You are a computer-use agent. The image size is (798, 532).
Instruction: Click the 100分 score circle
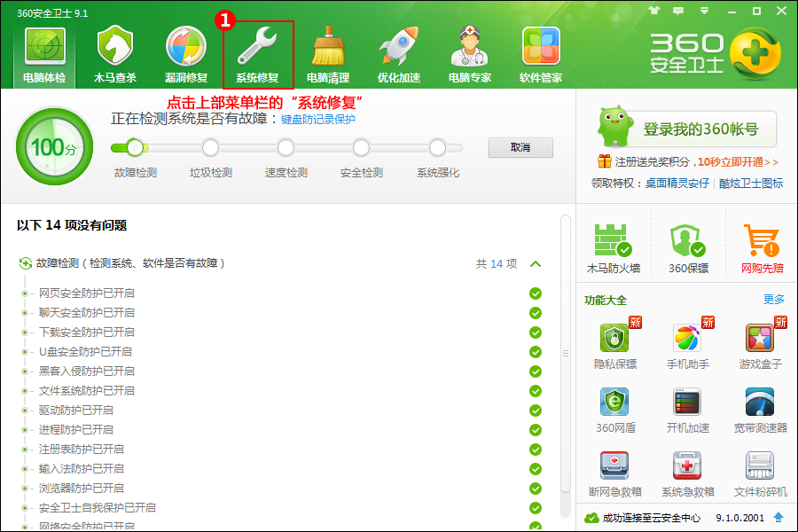click(x=54, y=147)
